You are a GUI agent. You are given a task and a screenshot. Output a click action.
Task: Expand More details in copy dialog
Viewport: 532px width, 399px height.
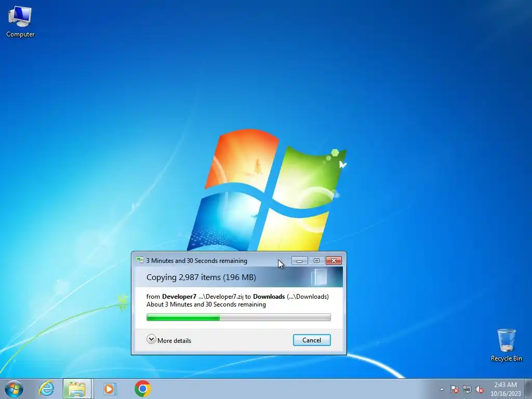169,340
